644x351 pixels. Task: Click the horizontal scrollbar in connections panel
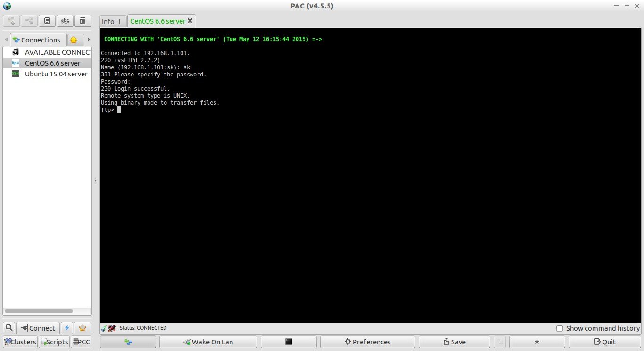(39, 311)
